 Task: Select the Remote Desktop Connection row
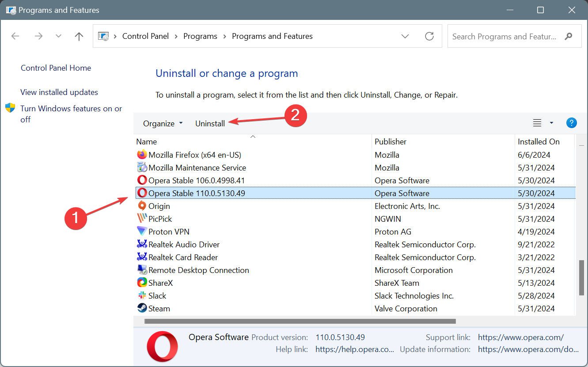(355, 270)
